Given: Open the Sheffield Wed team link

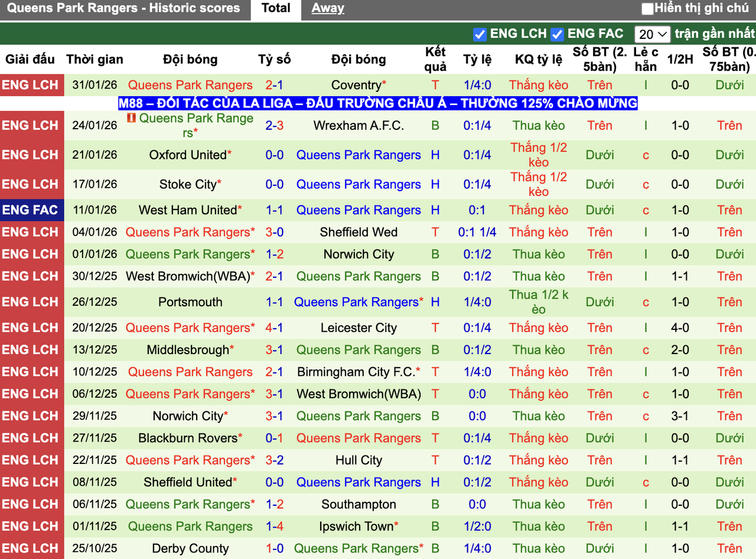Looking at the screenshot, I should pyautogui.click(x=359, y=232).
